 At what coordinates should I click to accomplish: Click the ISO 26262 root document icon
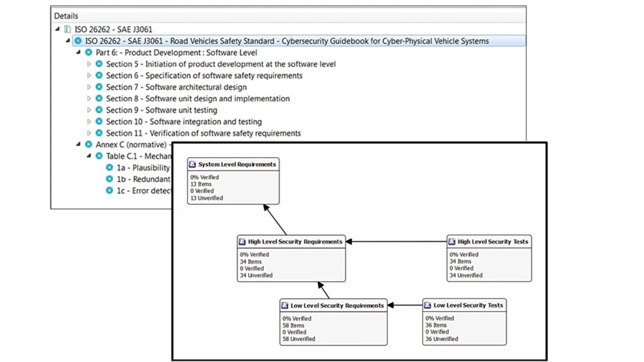(x=67, y=29)
